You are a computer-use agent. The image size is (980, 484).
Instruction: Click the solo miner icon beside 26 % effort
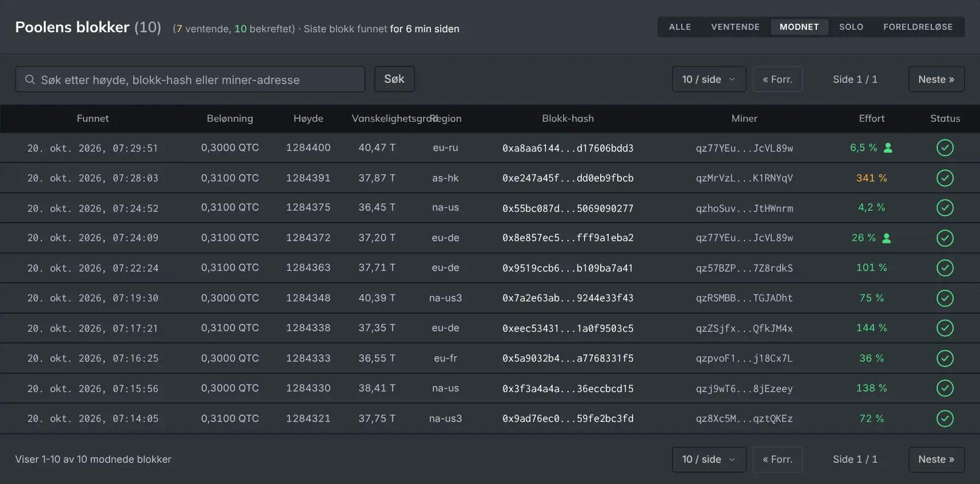[x=887, y=238]
